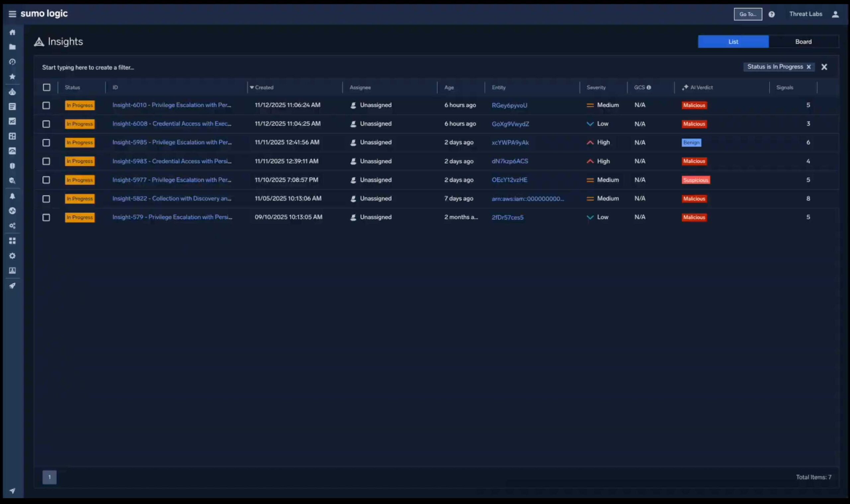Remove the Status is In Progress filter chip
The height and width of the screenshot is (504, 850).
coord(808,67)
